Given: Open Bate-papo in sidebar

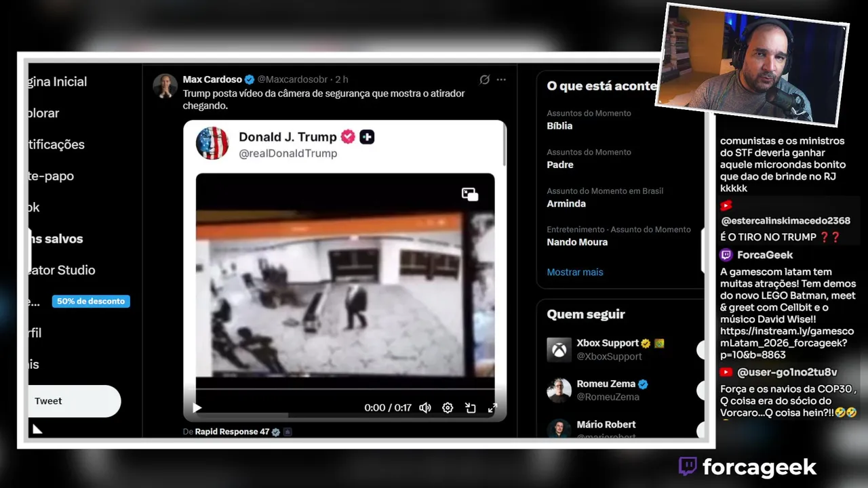Looking at the screenshot, I should coord(51,176).
